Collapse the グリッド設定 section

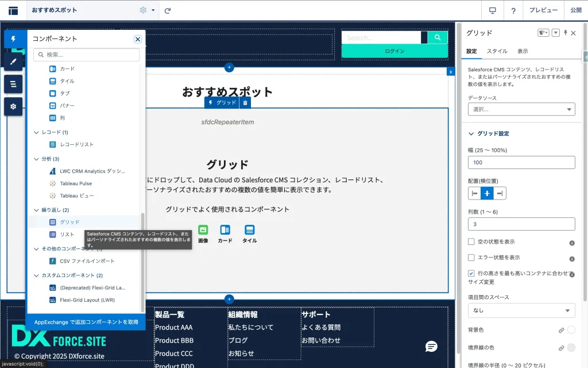pos(472,133)
